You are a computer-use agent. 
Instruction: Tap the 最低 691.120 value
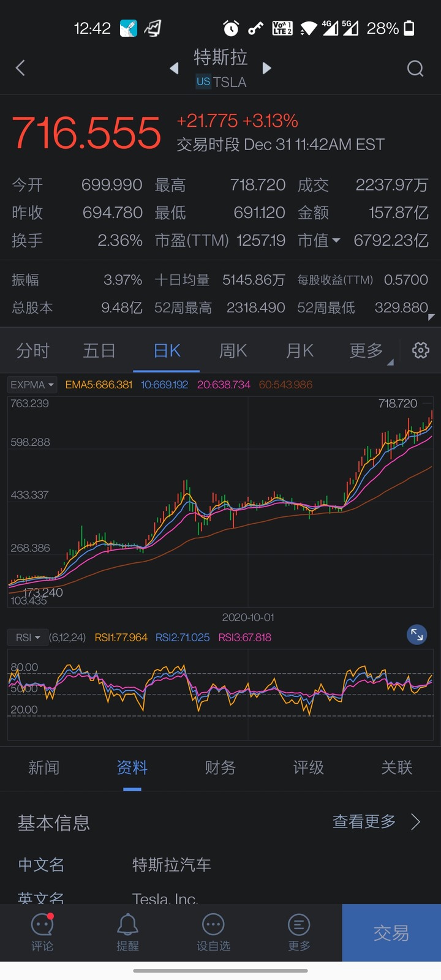(260, 213)
